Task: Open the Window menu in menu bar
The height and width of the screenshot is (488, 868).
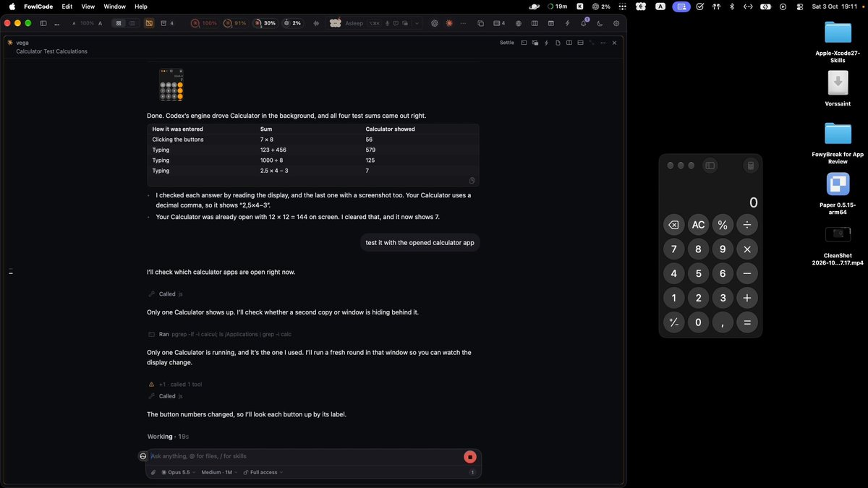Action: coord(114,7)
